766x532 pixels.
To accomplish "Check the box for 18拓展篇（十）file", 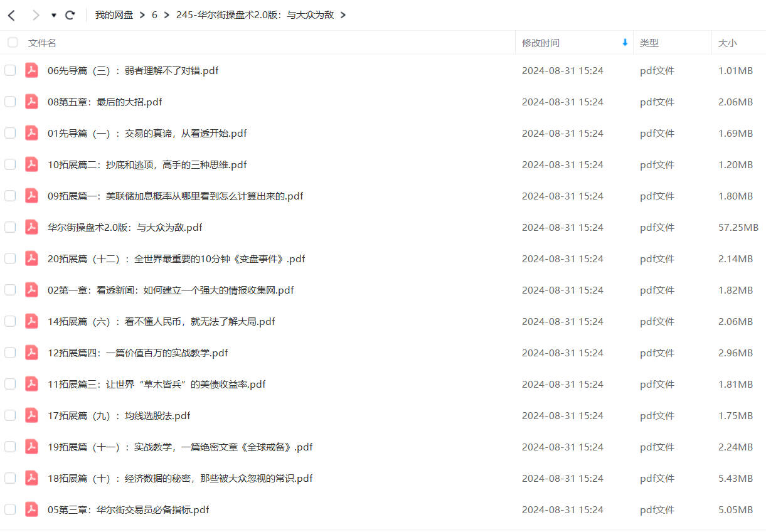I will click(10, 478).
